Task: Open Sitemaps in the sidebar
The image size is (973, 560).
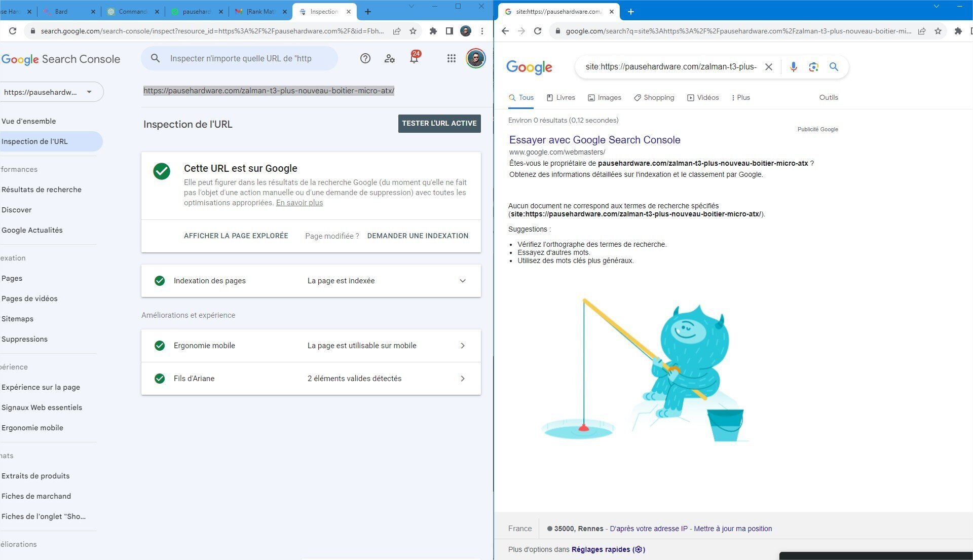Action: 18,319
